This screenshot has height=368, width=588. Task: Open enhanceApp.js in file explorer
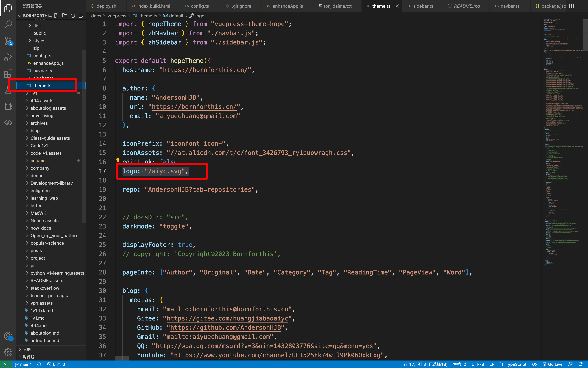(51, 63)
